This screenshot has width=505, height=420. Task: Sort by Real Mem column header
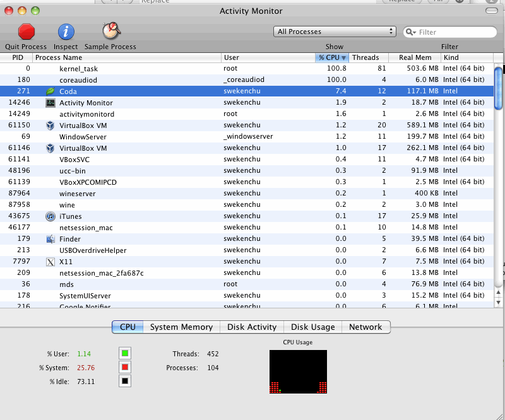415,57
